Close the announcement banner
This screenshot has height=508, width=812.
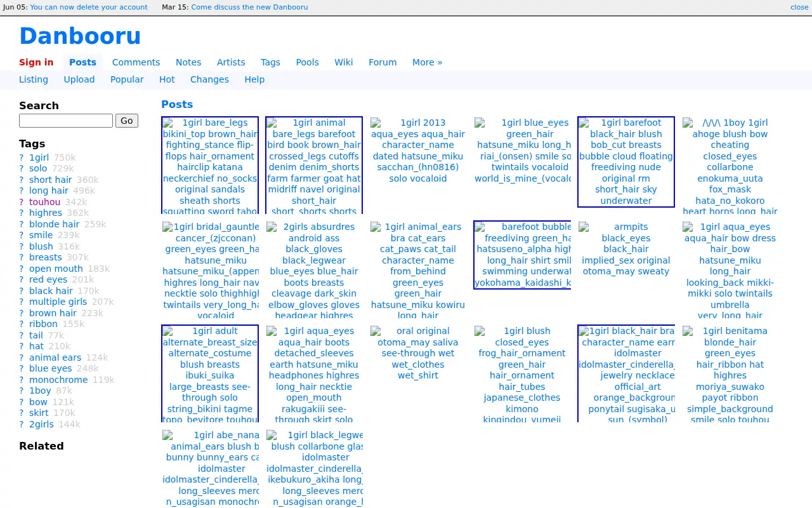tap(799, 7)
